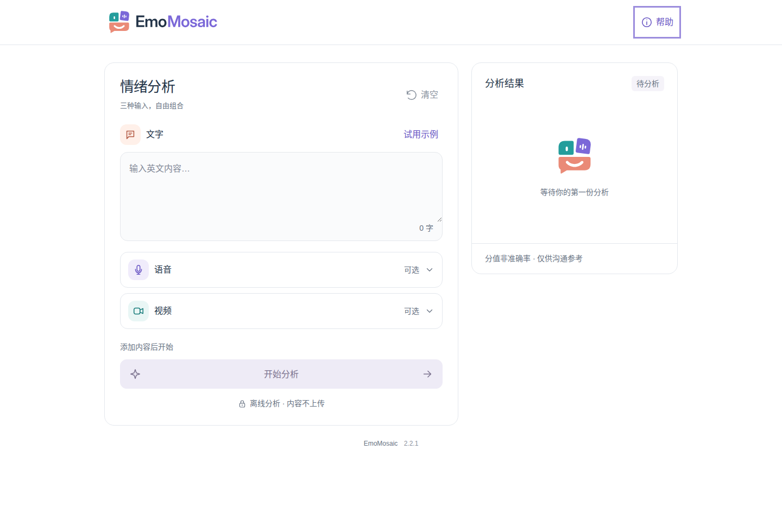
Task: Click the EmoMosaic footer text
Action: point(381,444)
